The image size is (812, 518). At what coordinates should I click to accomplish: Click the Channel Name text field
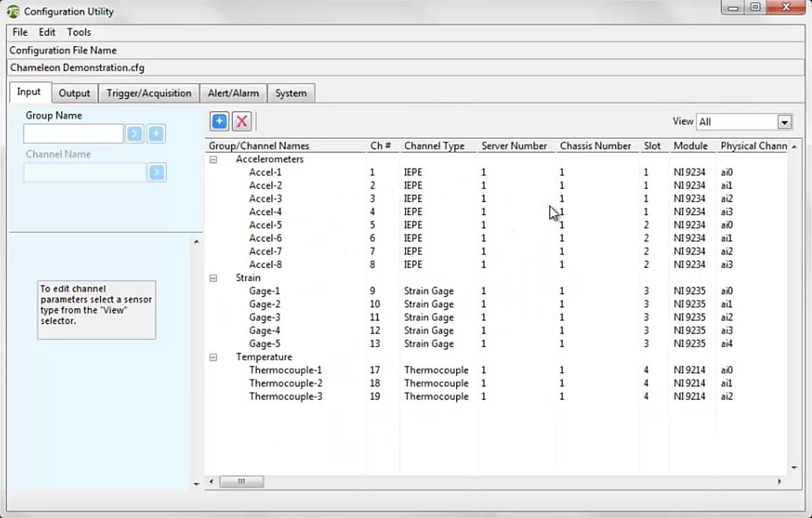(x=85, y=172)
